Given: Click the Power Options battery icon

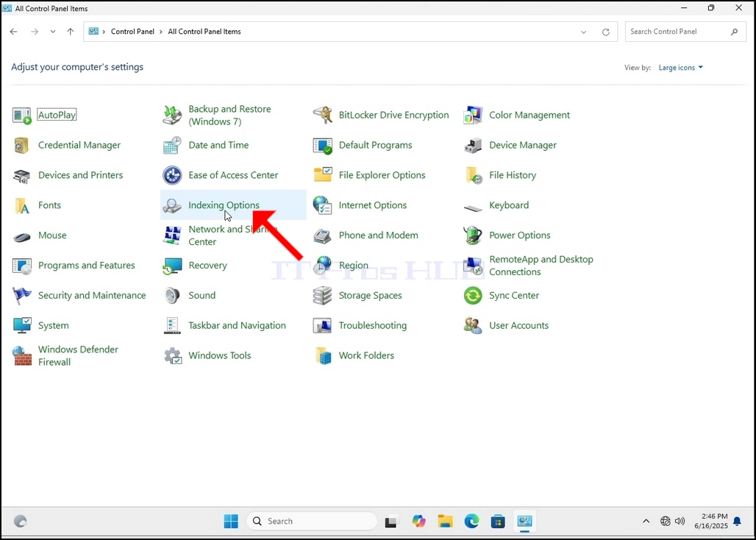Looking at the screenshot, I should tap(473, 235).
